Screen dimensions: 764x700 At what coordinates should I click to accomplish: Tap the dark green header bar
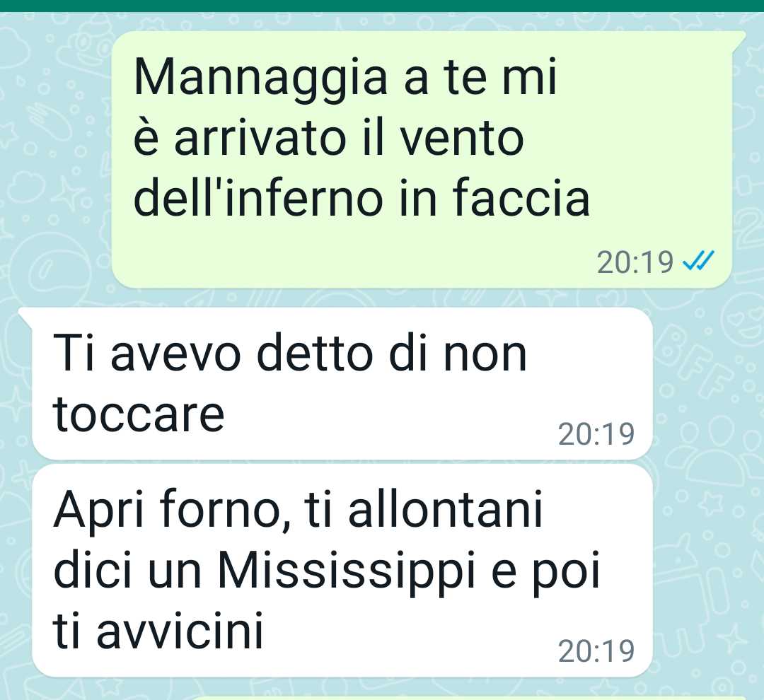coord(382,6)
